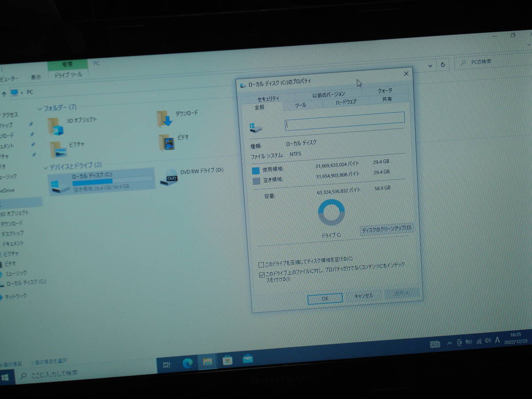Open the Mail app from the taskbar
532x399 pixels.
click(248, 358)
